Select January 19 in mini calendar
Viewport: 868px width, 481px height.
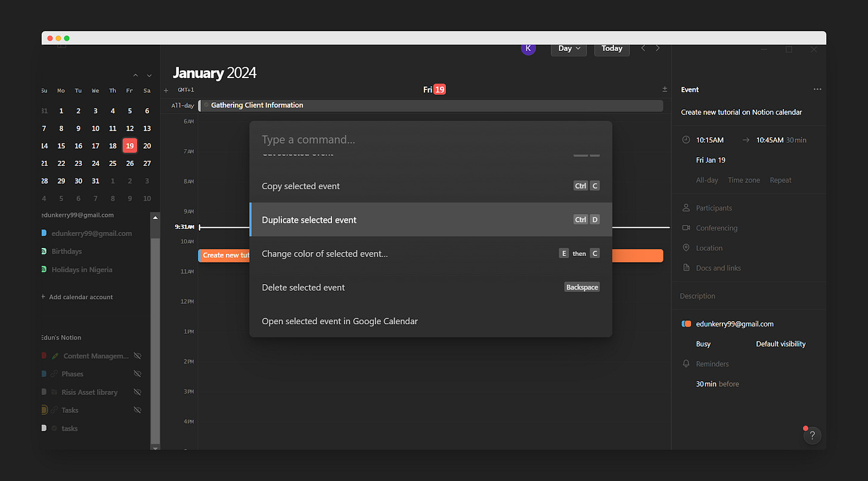click(x=129, y=145)
